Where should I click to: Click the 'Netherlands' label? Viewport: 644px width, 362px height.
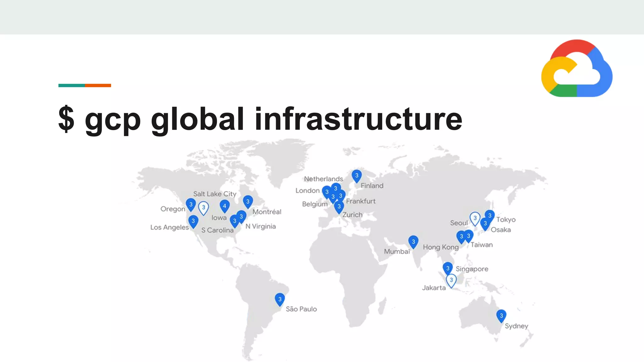pyautogui.click(x=324, y=179)
